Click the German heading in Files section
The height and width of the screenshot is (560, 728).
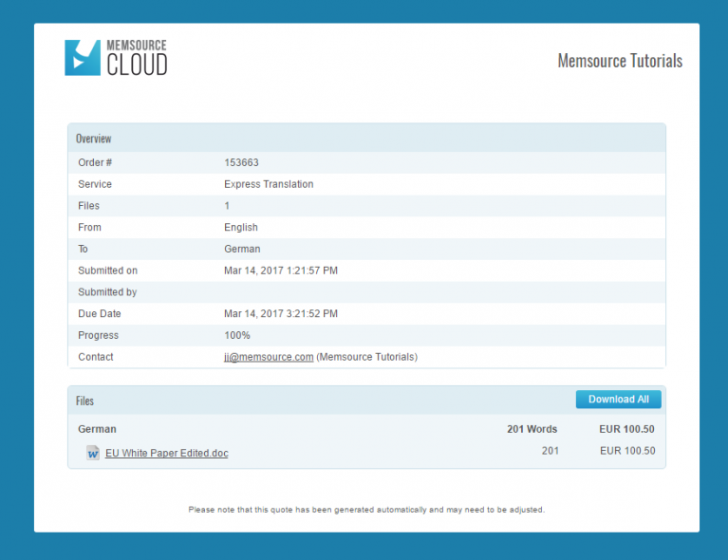tap(97, 429)
